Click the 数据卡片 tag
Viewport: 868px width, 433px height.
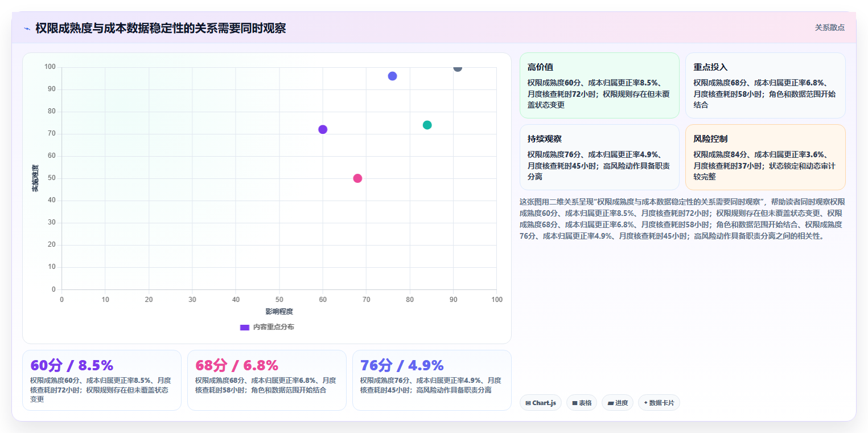pyautogui.click(x=659, y=403)
